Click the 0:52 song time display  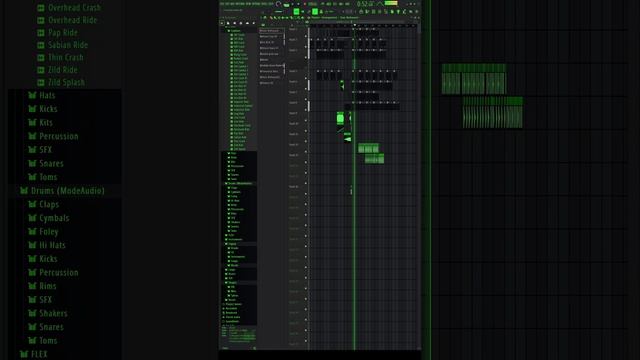click(x=365, y=4)
